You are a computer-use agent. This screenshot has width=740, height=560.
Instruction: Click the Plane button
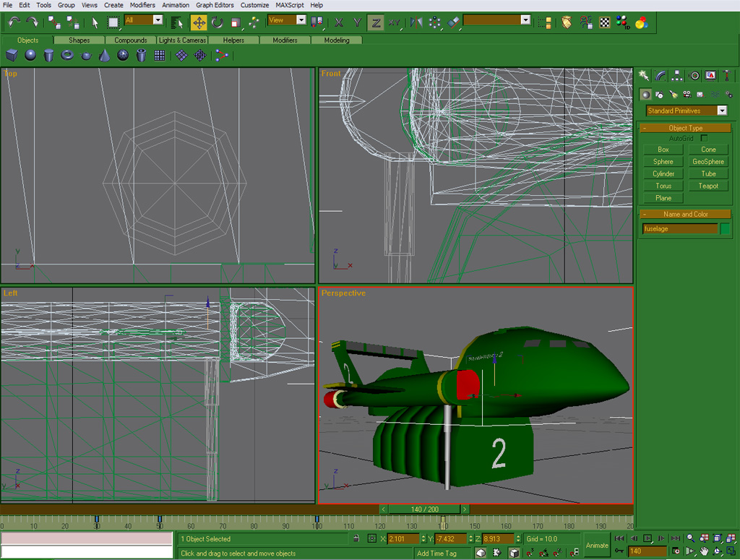tap(663, 198)
